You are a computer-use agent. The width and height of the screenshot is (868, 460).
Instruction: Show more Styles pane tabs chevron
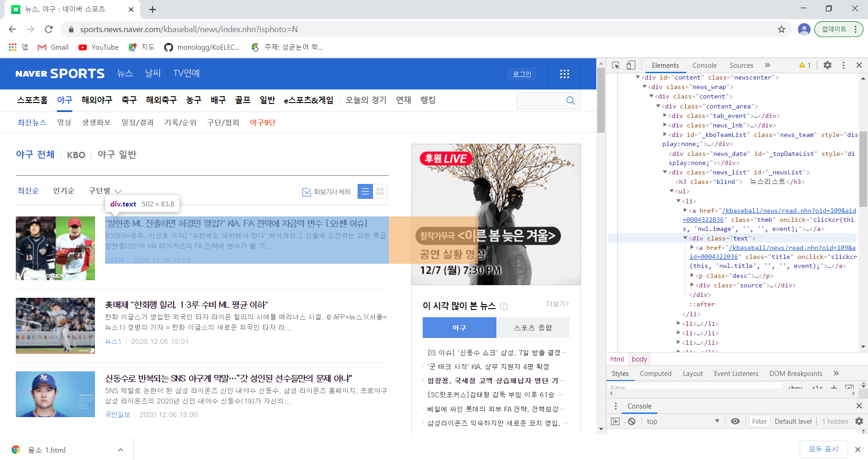tap(836, 373)
